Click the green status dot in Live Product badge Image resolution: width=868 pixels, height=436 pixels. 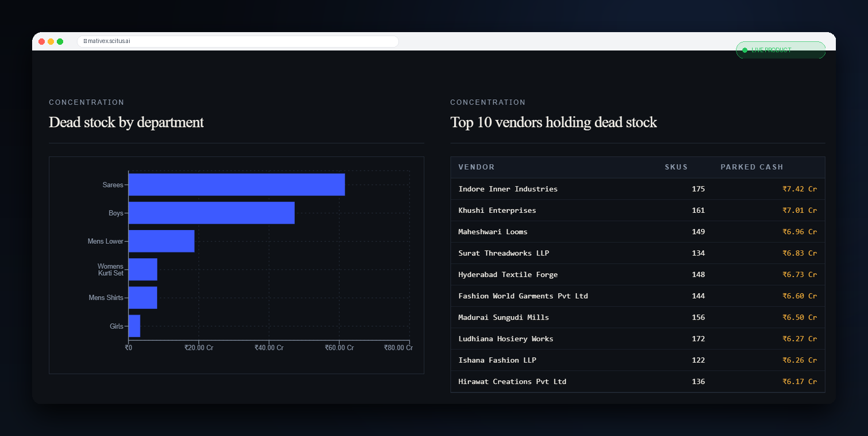745,50
